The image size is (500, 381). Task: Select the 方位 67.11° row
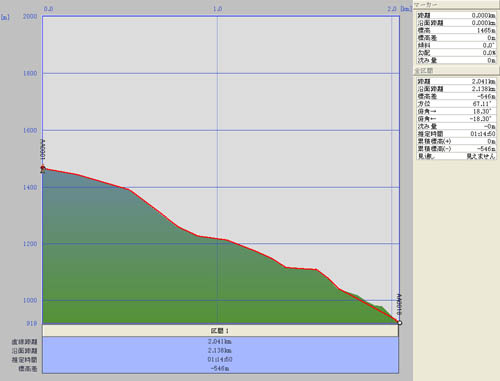pos(456,104)
